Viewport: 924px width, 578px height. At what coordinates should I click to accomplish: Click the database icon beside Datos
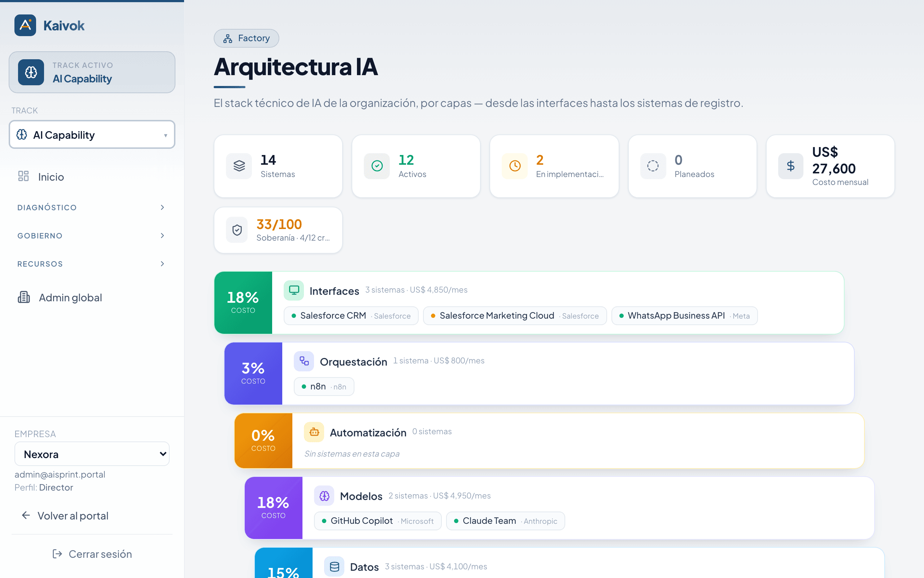point(334,566)
